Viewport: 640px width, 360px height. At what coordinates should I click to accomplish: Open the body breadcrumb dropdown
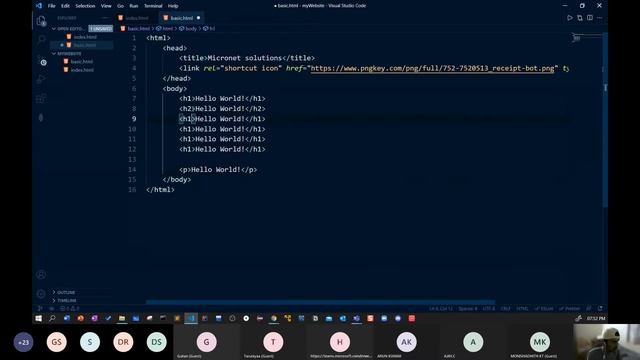188,29
